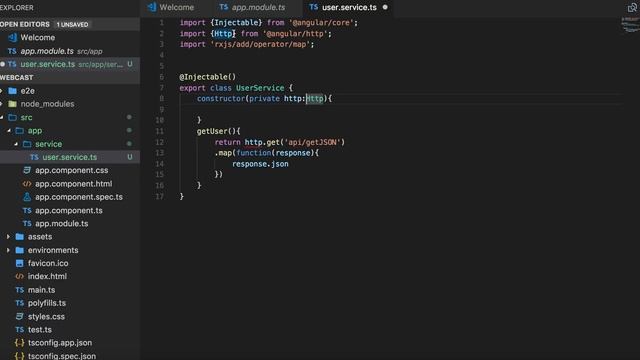Click the assets folder icon
This screenshot has height=360, width=640.
(x=20, y=237)
